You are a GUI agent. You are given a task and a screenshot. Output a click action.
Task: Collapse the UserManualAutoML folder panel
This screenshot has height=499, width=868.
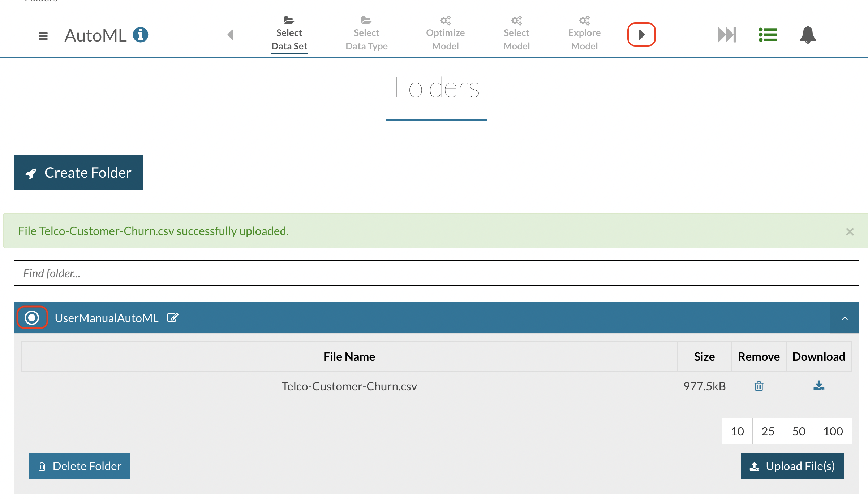(845, 318)
